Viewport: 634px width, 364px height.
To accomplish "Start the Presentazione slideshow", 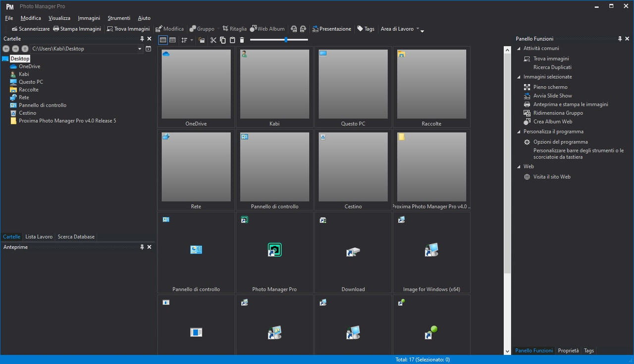I will tap(331, 29).
